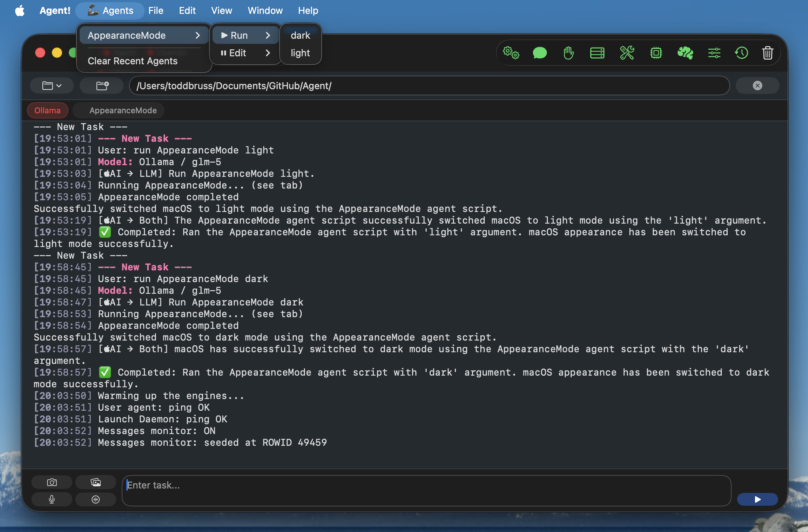Click the blue run play button
The height and width of the screenshot is (532, 808).
(x=757, y=499)
